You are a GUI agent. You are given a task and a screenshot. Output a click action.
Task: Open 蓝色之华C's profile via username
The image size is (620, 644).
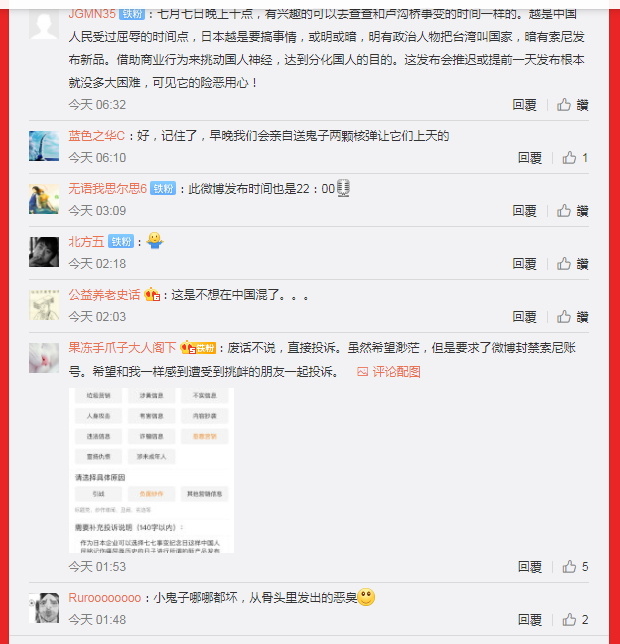click(96, 136)
